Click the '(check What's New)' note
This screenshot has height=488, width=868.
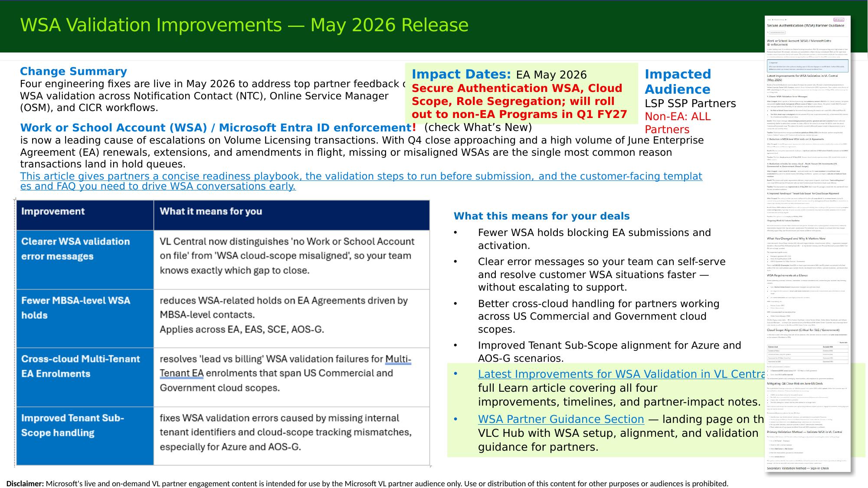478,128
